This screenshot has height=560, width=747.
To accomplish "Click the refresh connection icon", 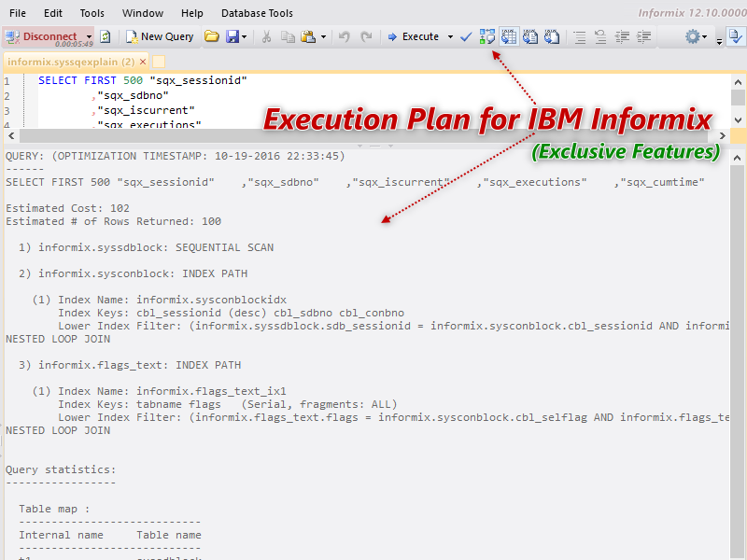I will (x=106, y=36).
